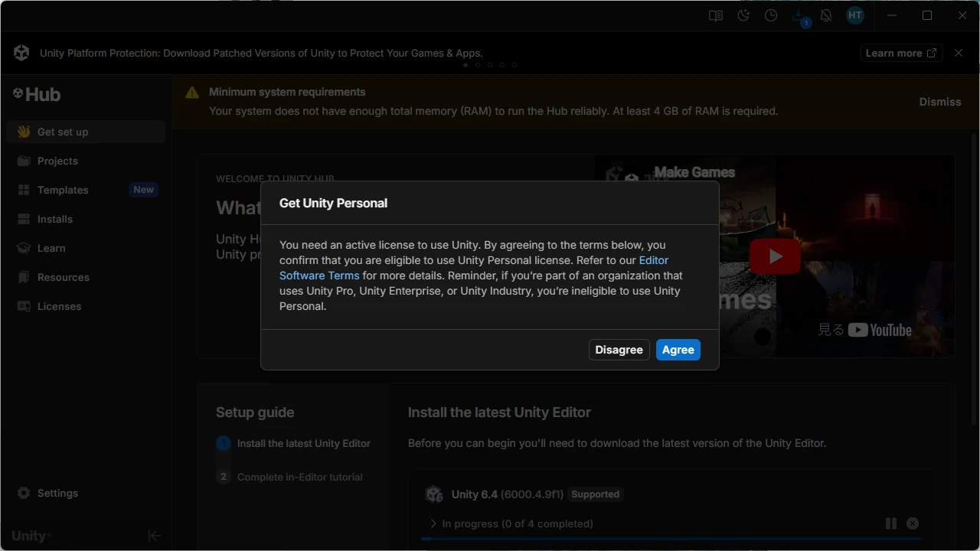Viewport: 980px width, 551px height.
Task: Open the Editor Software Terms link
Action: coord(474,268)
